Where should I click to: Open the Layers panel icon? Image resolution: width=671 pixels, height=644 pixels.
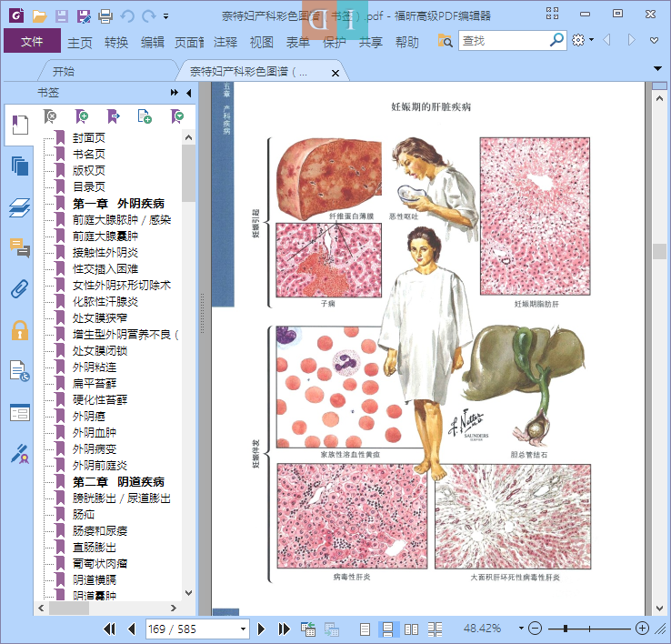click(20, 207)
